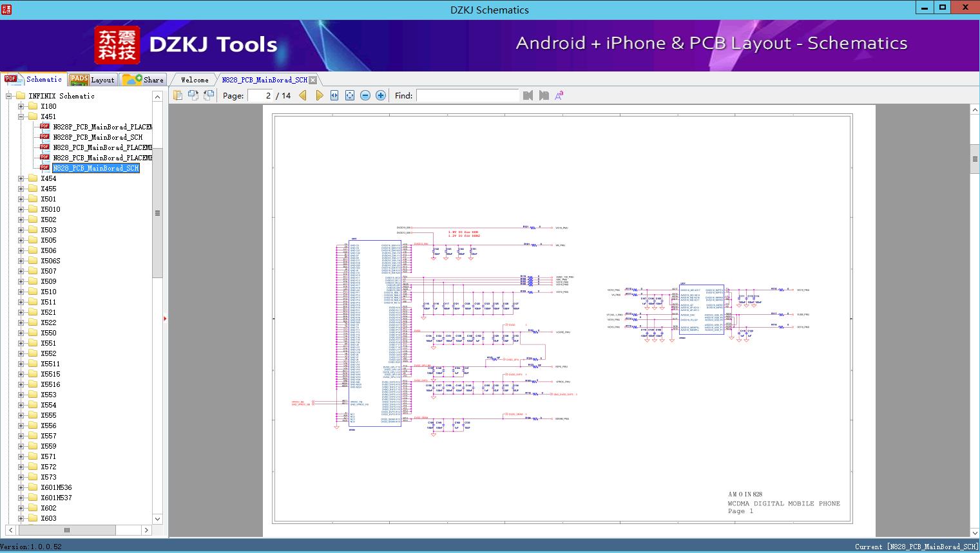980x553 pixels.
Task: Click the page number field
Action: point(260,95)
